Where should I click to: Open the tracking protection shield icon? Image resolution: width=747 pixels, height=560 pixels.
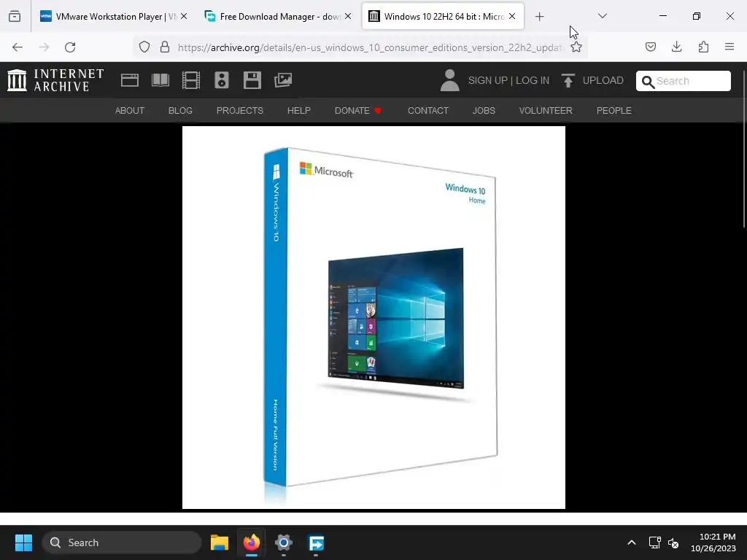[x=144, y=47]
